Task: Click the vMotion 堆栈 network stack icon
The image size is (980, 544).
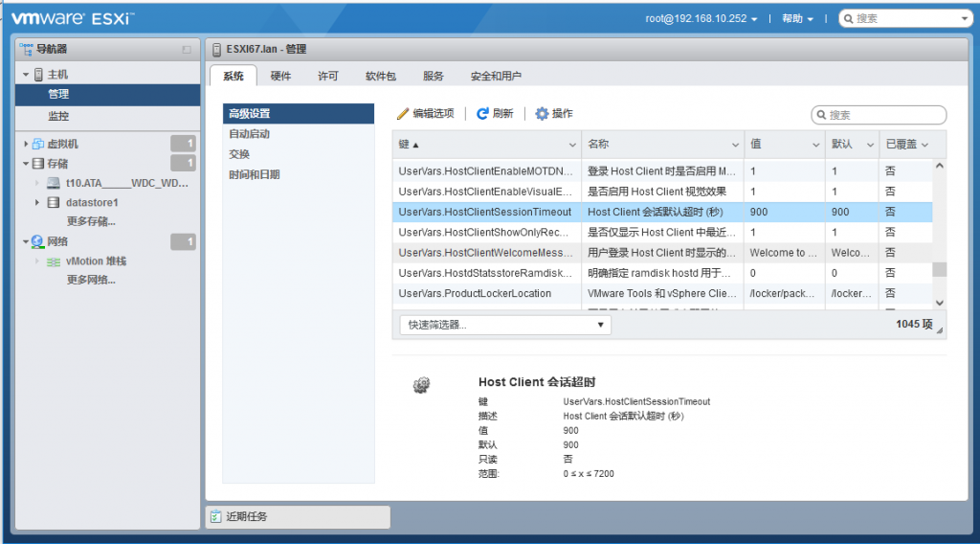Action: point(54,262)
